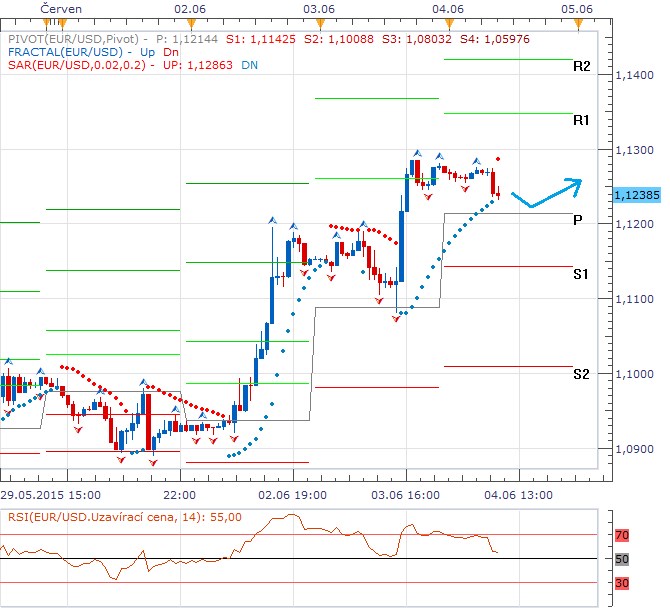Click the Červen month label
Viewport: 670px width, 608px height.
(62, 8)
